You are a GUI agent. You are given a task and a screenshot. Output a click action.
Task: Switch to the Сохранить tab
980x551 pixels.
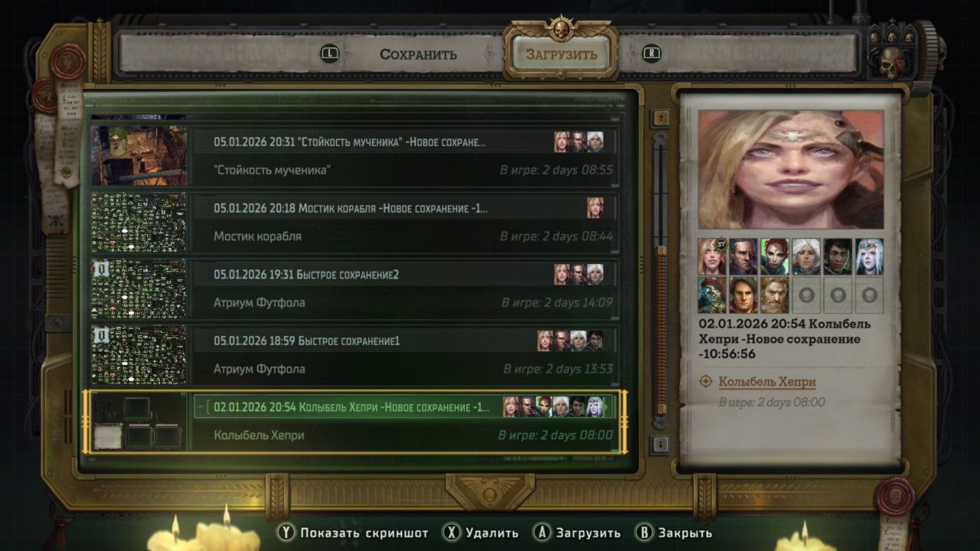coord(418,54)
